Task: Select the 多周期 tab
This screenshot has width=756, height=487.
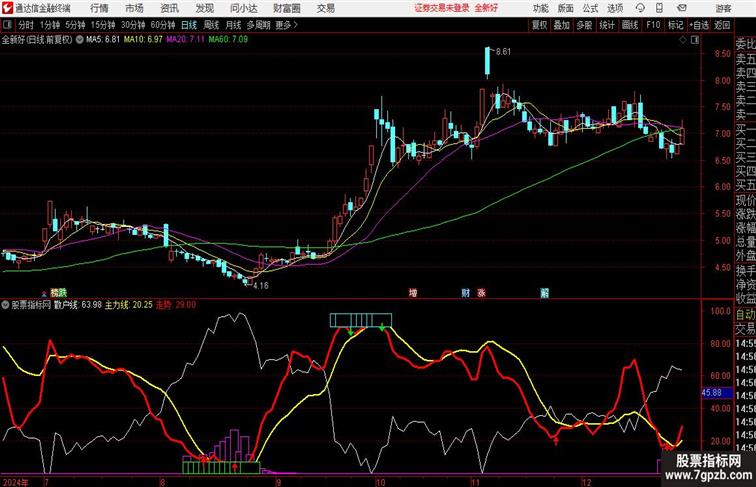Action: (258, 25)
